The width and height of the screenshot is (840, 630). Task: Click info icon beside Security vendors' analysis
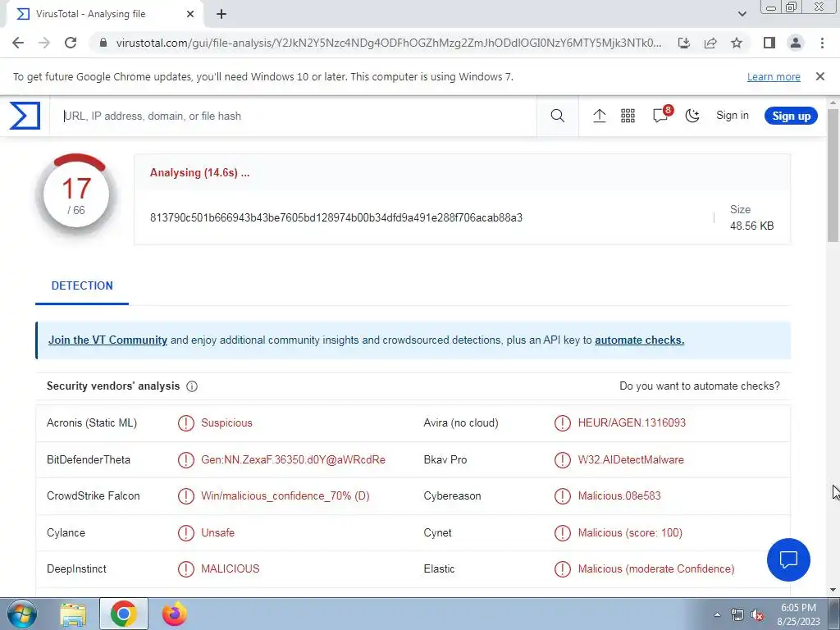point(192,386)
